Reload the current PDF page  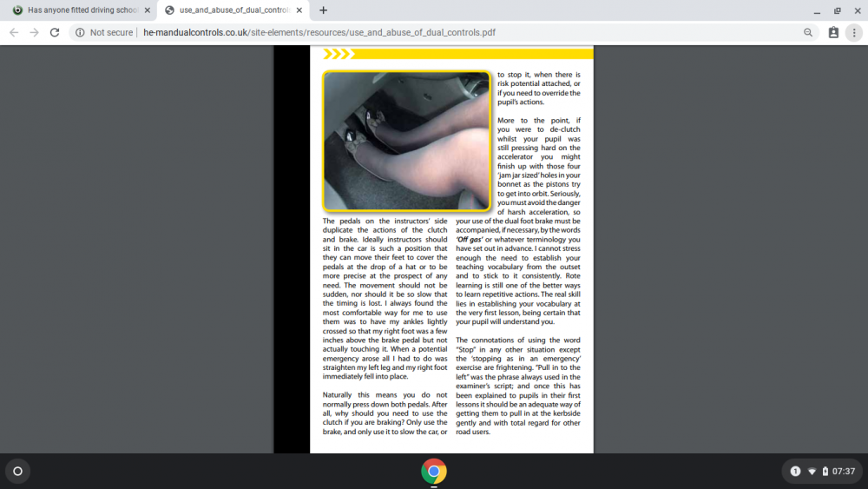(x=54, y=33)
